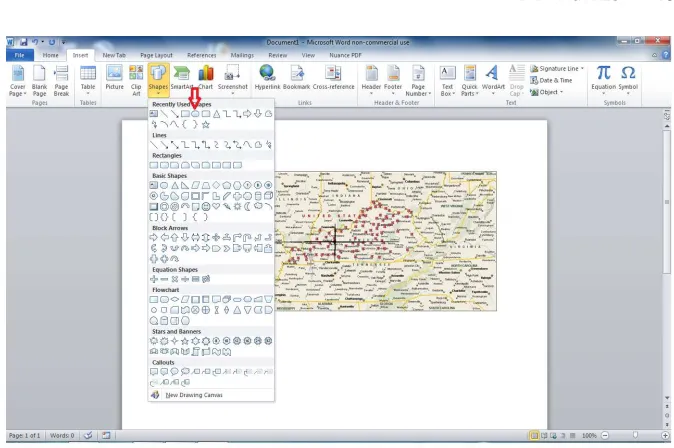The height and width of the screenshot is (448, 674).
Task: Open Clip Art from the Insert ribbon
Action: click(136, 80)
